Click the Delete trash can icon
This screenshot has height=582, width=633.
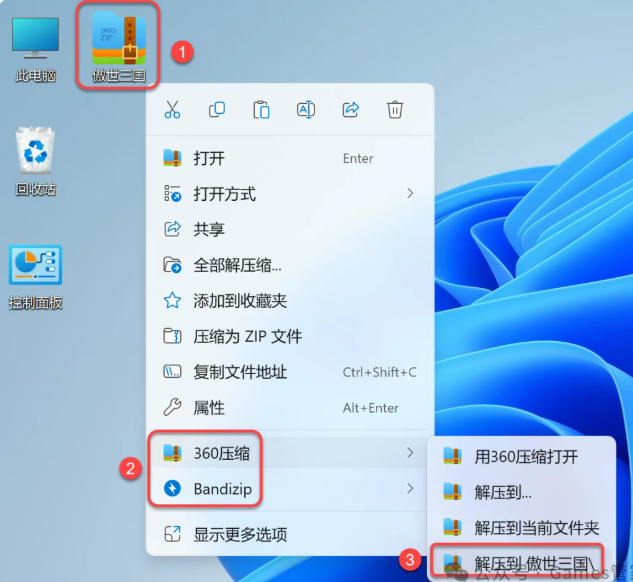(396, 110)
